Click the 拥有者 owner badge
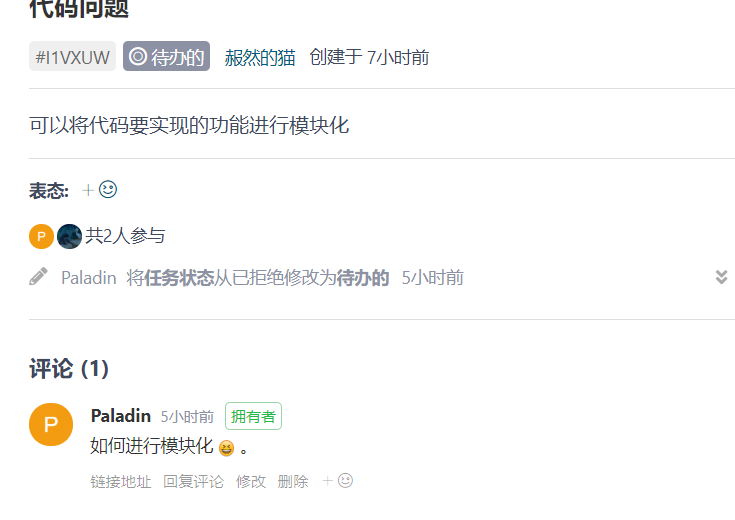This screenshot has height=520, width=735. [x=253, y=416]
